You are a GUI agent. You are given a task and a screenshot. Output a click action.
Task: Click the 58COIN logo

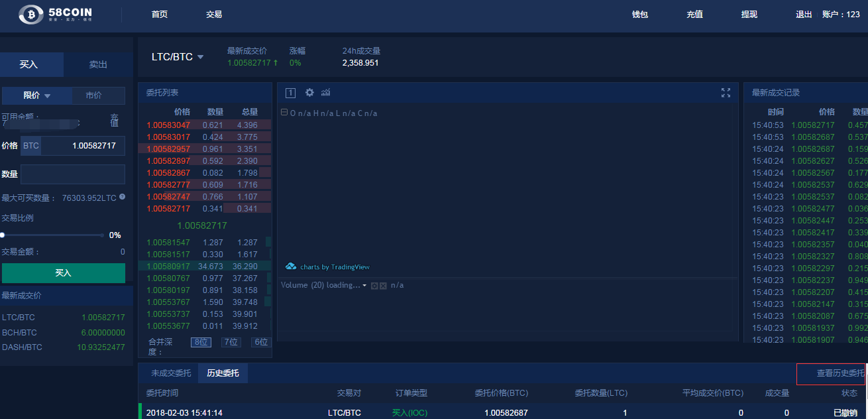pos(55,14)
